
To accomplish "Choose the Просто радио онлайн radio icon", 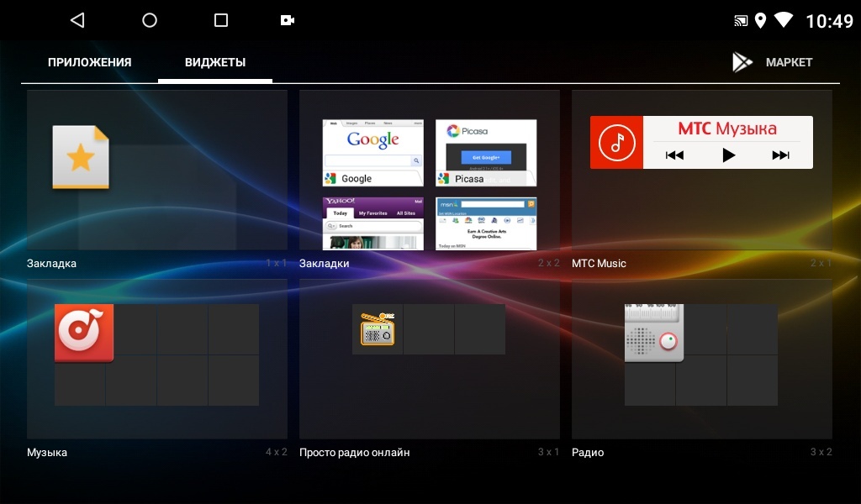I will pyautogui.click(x=378, y=328).
